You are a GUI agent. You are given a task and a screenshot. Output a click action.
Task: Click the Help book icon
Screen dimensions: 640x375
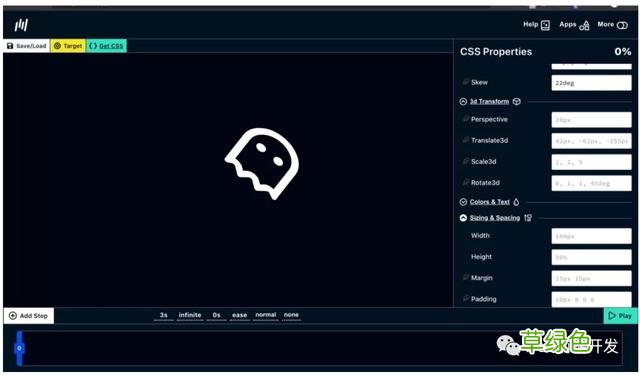tap(545, 25)
